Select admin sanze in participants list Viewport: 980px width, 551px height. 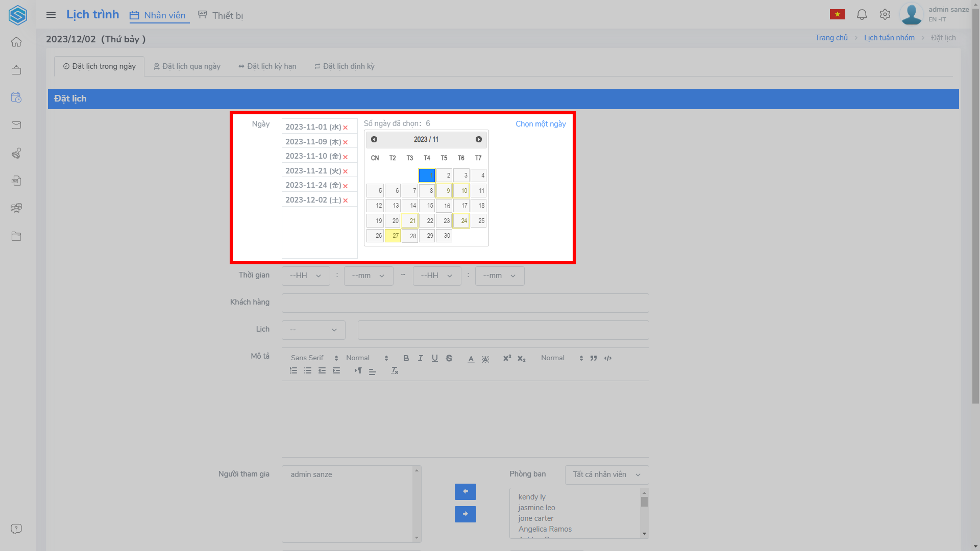[311, 474]
